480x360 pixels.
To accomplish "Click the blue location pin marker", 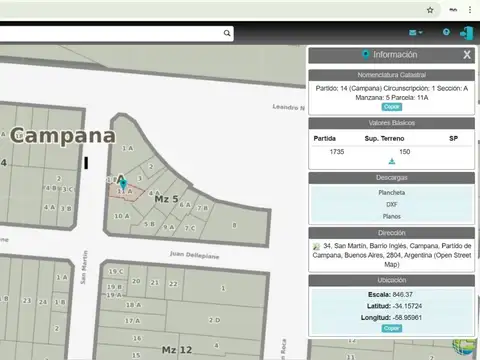I will (123, 184).
